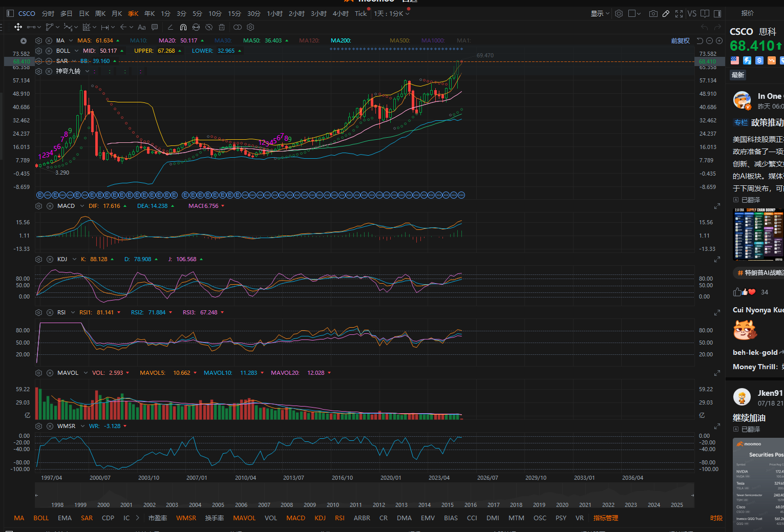Viewport: 784px width, 532px height.
Task: Open the open-book guide icon
Action: (x=705, y=14)
